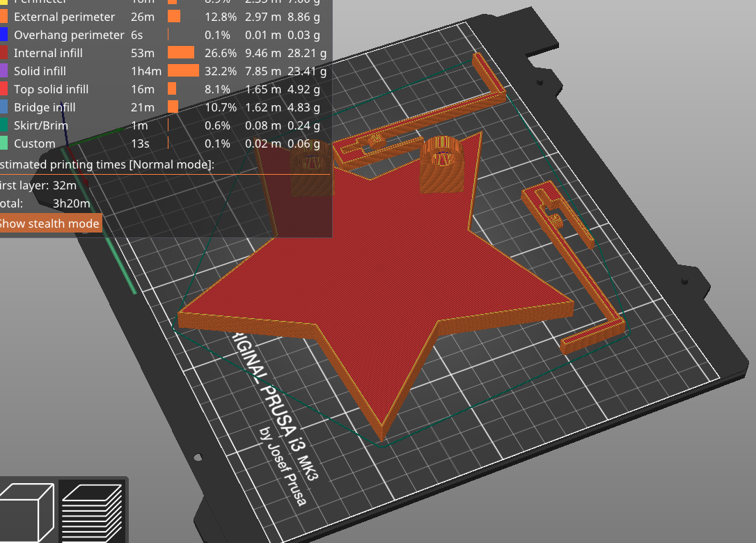The image size is (756, 543).
Task: Switch to the layers preview view icon
Action: coord(92,512)
